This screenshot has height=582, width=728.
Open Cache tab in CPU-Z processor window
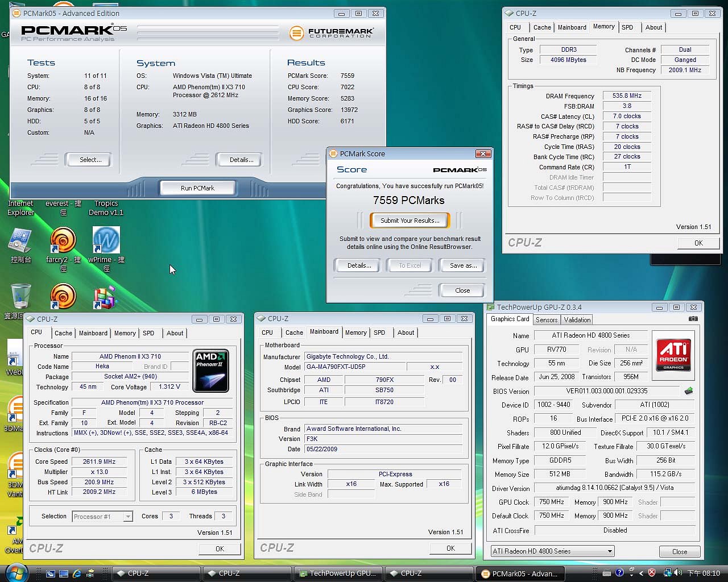(63, 333)
